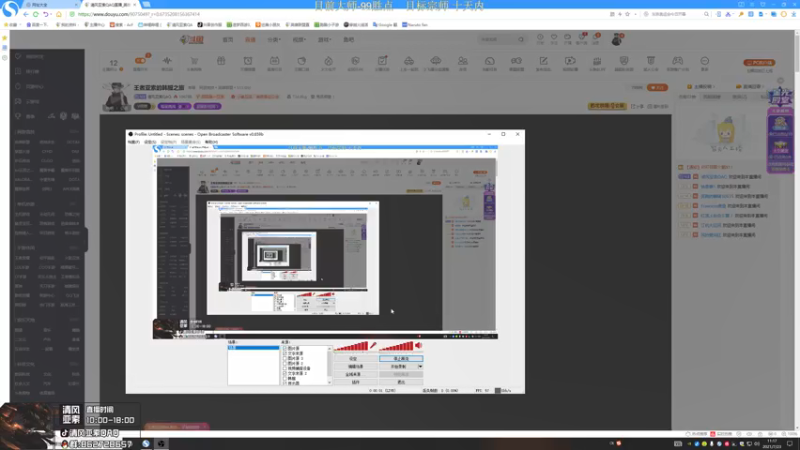
Task: Click OBS sources list scroll-down arrow
Action: [x=330, y=382]
